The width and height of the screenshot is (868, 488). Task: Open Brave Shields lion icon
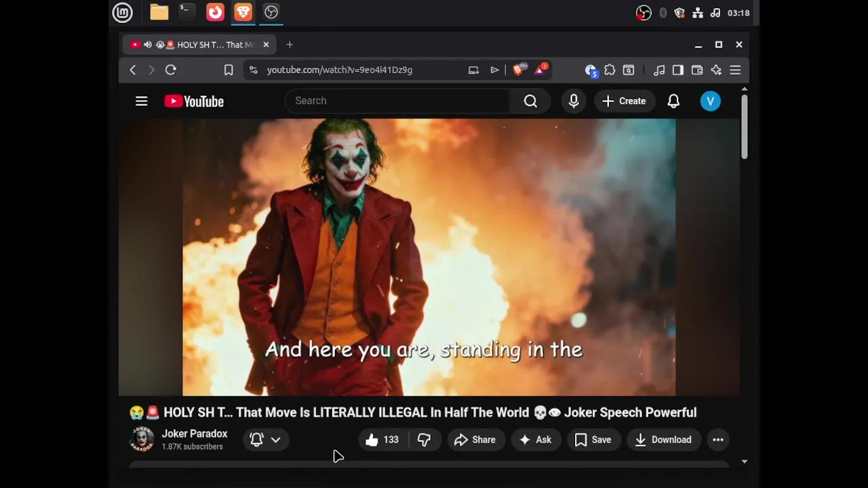[x=519, y=70]
